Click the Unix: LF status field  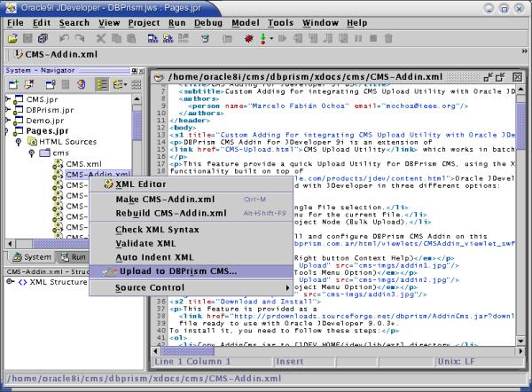click(479, 362)
